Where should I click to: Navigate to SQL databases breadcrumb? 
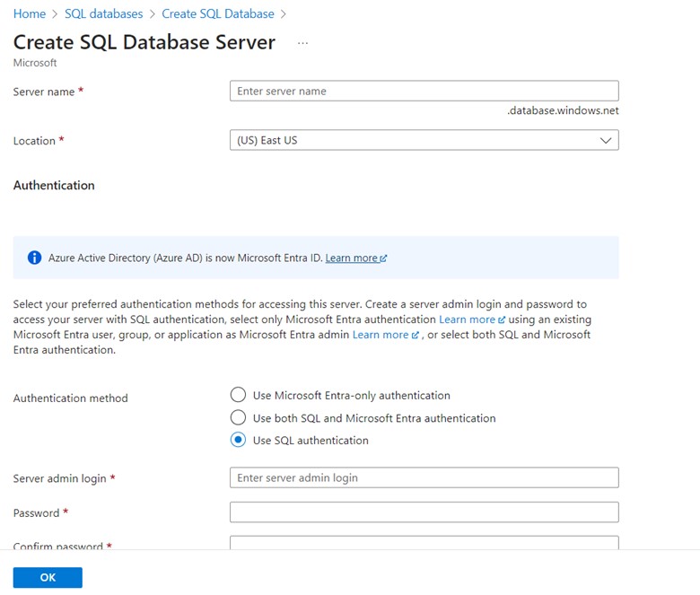point(103,13)
